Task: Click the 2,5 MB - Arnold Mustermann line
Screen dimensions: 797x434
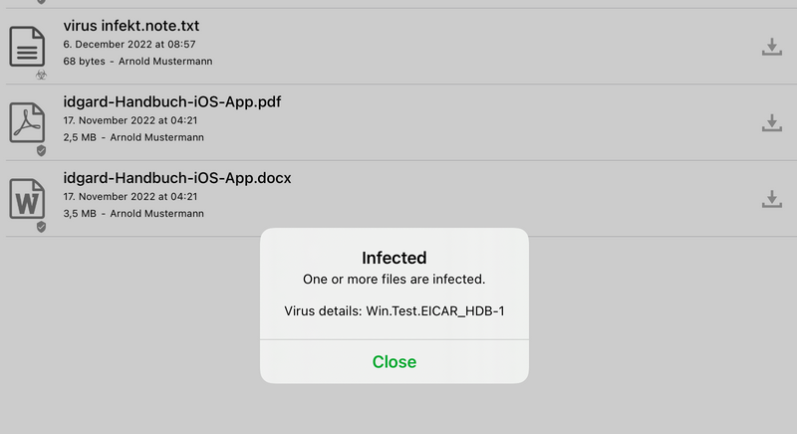Action: coord(133,137)
